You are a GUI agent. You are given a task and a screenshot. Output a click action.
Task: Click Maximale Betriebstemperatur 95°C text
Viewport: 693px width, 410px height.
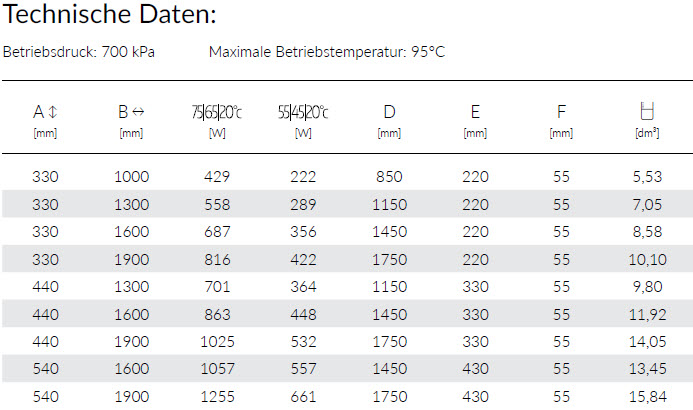click(x=327, y=52)
